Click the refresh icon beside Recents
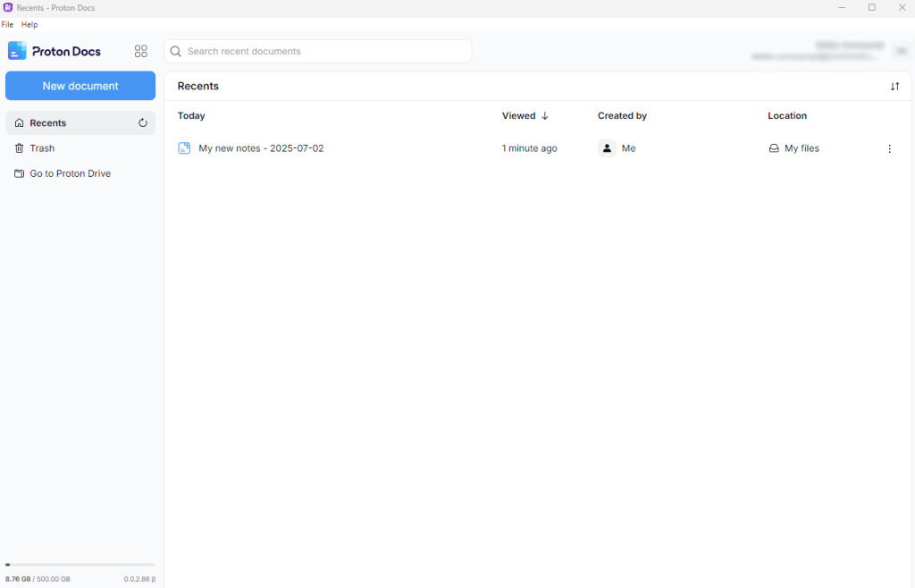The width and height of the screenshot is (915, 588). pyautogui.click(x=143, y=123)
